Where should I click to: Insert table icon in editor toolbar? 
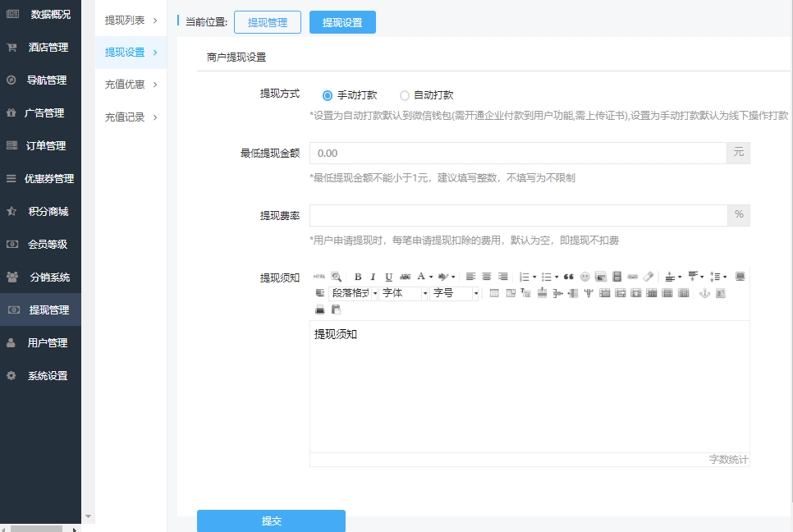(x=495, y=293)
